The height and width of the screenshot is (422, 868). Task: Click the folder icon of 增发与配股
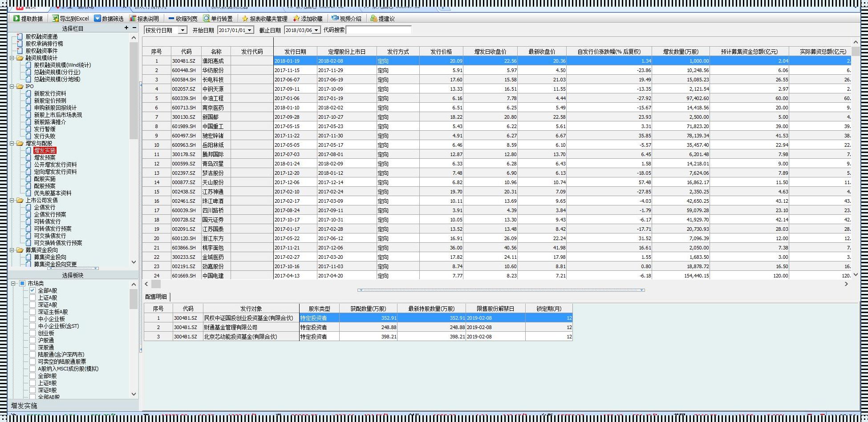[x=20, y=143]
